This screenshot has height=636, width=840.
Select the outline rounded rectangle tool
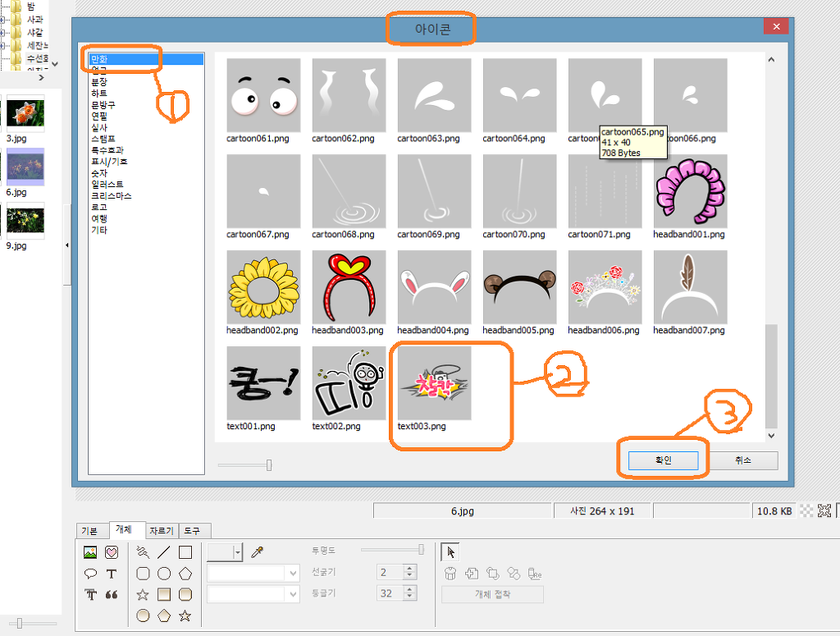tap(143, 574)
